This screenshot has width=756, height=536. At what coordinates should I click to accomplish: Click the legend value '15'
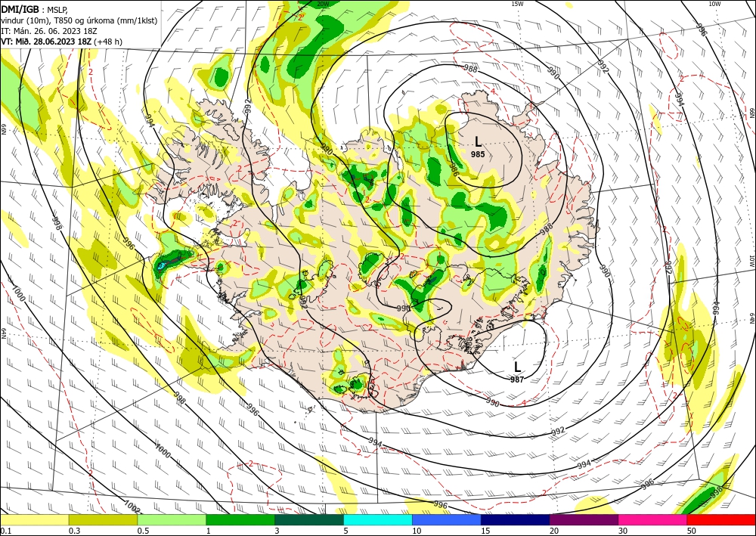click(x=485, y=531)
